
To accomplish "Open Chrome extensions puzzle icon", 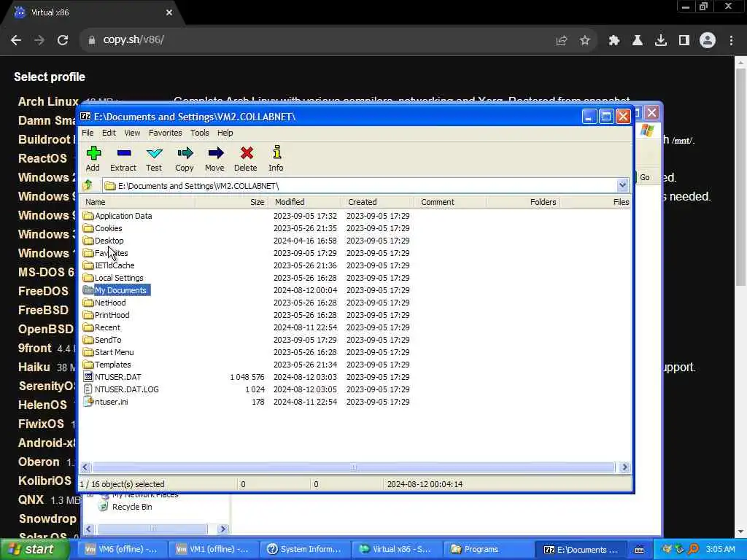I will coord(614,41).
